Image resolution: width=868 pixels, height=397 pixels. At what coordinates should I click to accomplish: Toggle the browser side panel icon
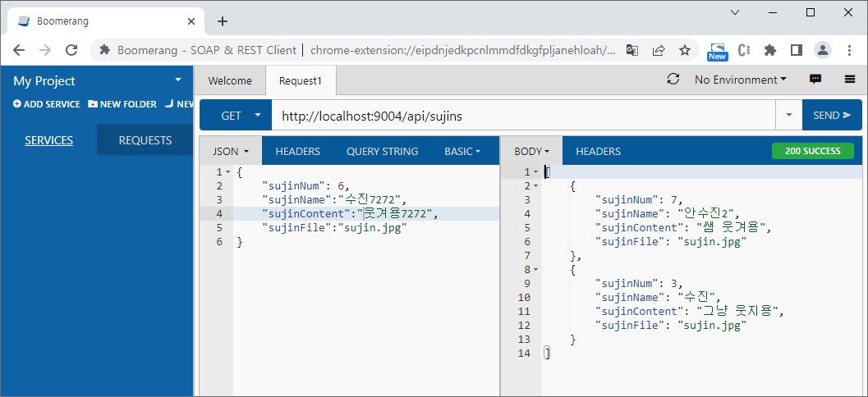[797, 50]
